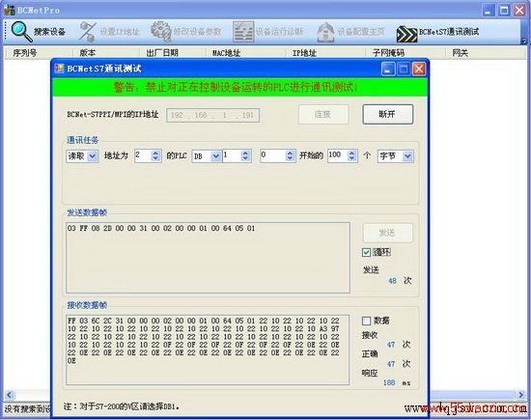This screenshot has height=420, width=531.
Task: Maximize the BCNetPro main window
Action: click(504, 11)
